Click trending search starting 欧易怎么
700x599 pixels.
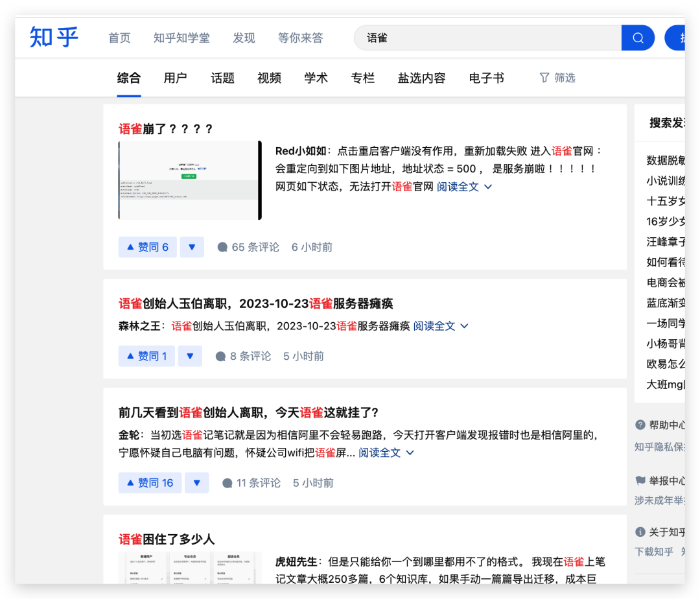[x=666, y=364]
